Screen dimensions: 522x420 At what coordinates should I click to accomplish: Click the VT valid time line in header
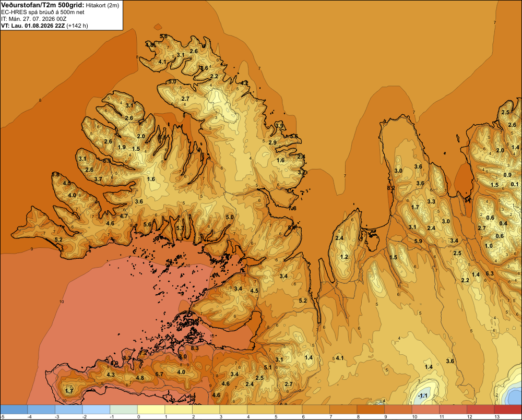coord(44,26)
